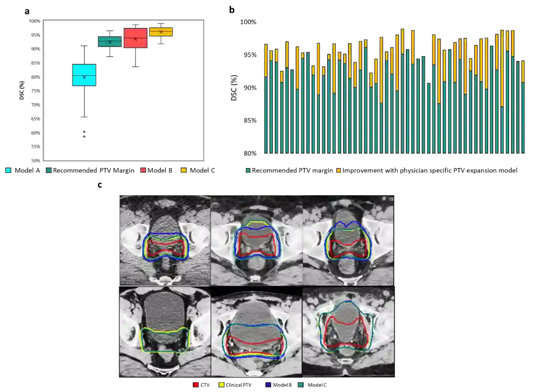The image size is (534, 392).
Task: Select the "CTV" legend label
Action: 205,385
